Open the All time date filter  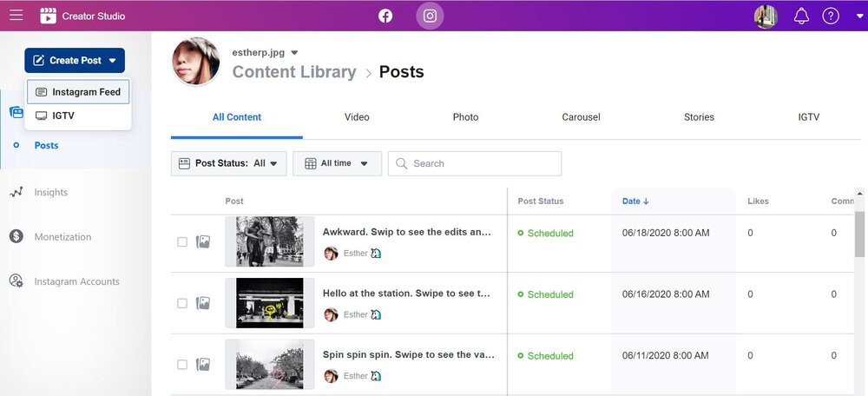pyautogui.click(x=337, y=163)
